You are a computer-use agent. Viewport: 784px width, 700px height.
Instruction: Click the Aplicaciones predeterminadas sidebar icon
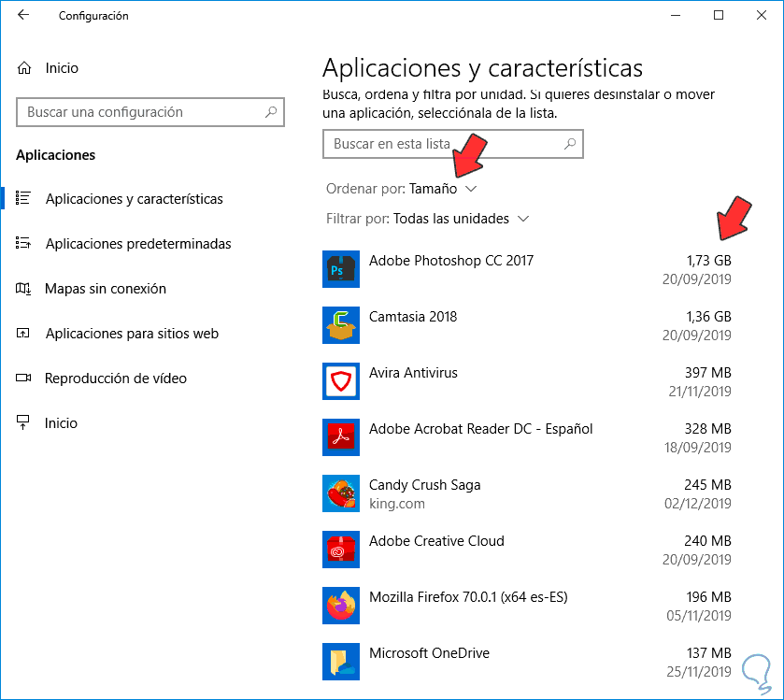23,244
